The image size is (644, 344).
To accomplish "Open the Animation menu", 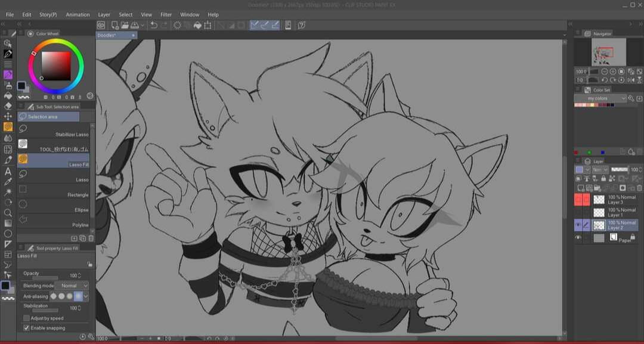I will 78,14.
